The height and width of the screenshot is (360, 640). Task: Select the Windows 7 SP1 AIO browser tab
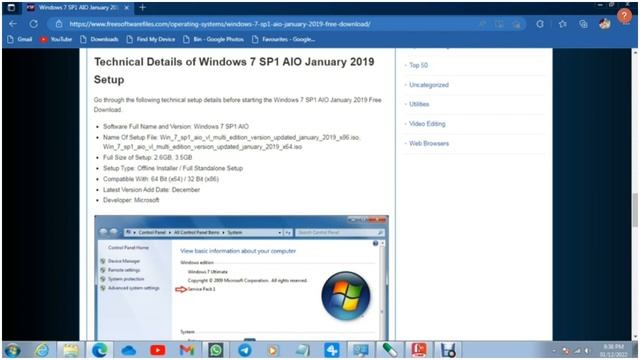pos(78,7)
